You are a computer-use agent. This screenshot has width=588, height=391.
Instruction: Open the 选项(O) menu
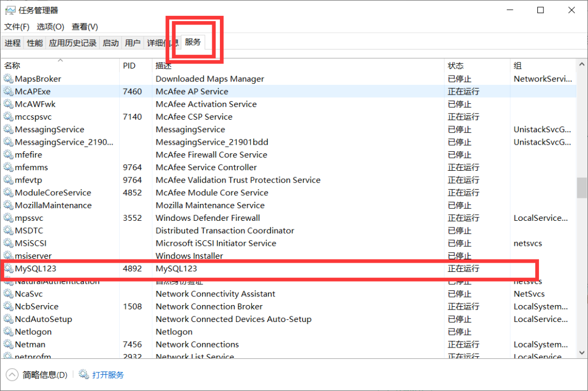pos(50,27)
